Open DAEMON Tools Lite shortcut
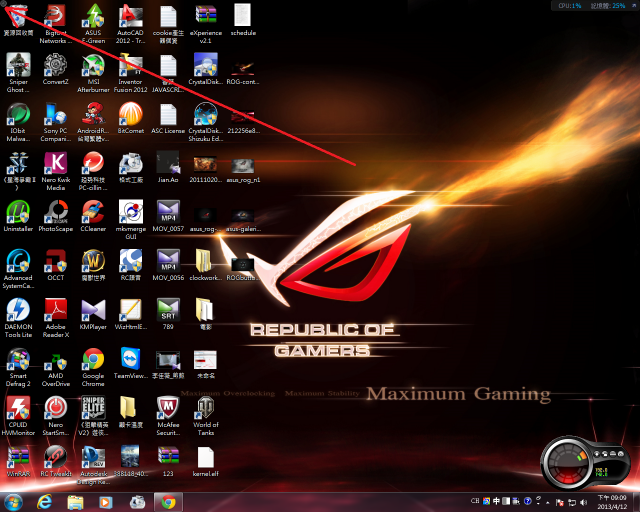640x512 pixels. 18,318
